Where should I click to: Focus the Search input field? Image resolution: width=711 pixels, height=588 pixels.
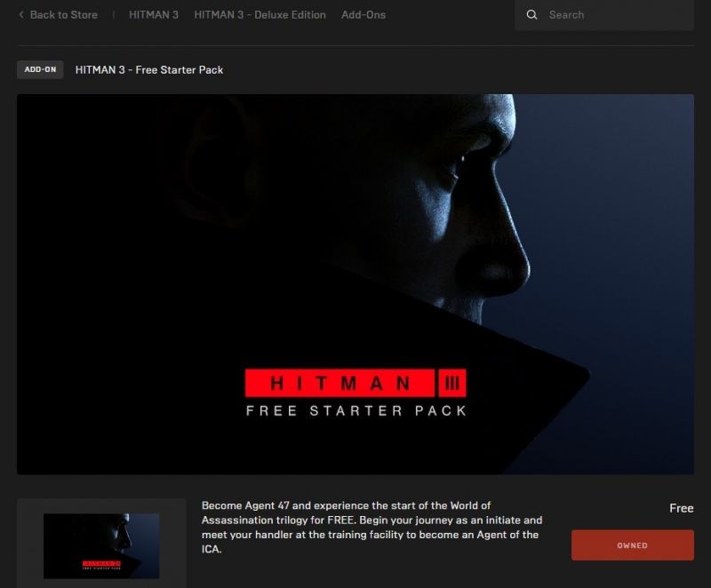point(604,15)
